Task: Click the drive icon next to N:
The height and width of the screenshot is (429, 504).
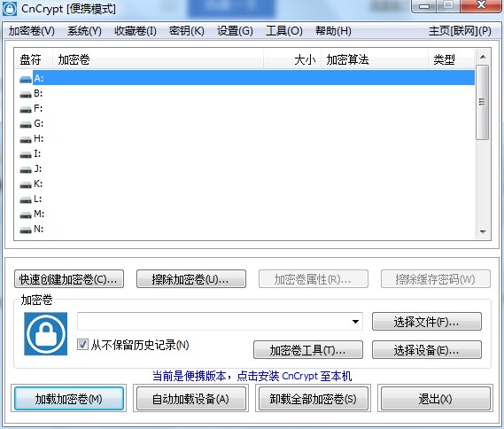Action: 26,230
